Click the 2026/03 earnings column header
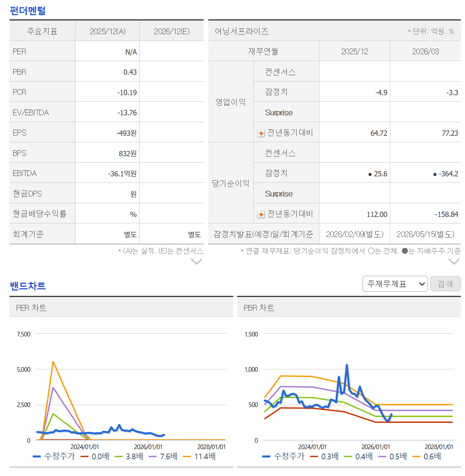The height and width of the screenshot is (476, 465). pyautogui.click(x=426, y=51)
